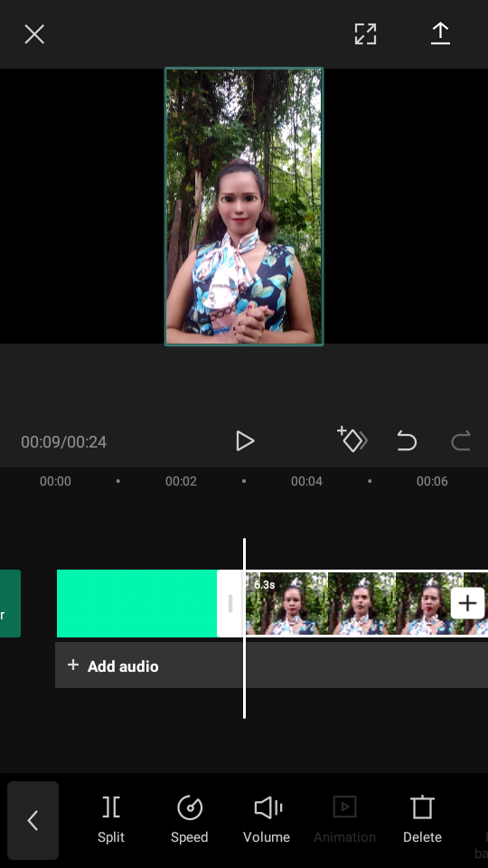Viewport: 488px width, 868px height.
Task: Add a new clip with plus button
Action: [467, 603]
